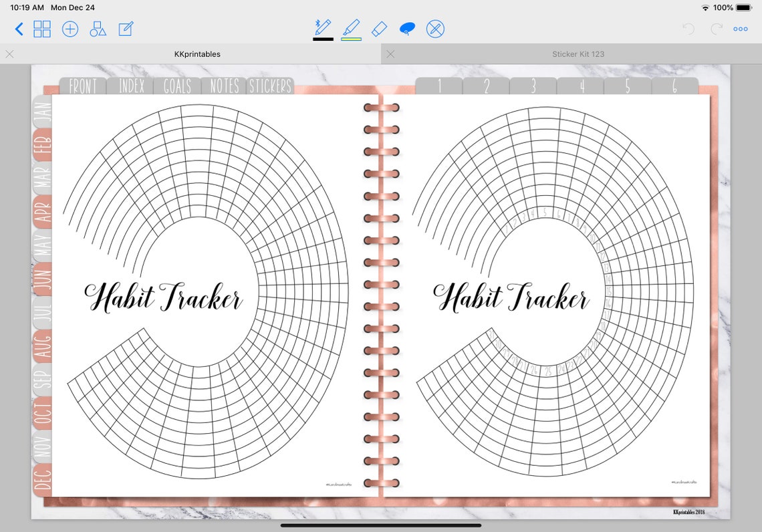Select the highlighter tool

pyautogui.click(x=353, y=28)
